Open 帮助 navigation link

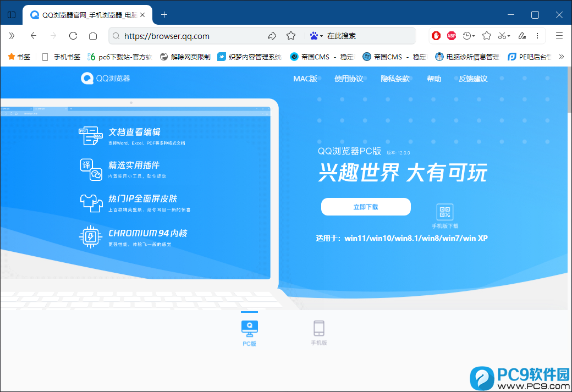[434, 79]
